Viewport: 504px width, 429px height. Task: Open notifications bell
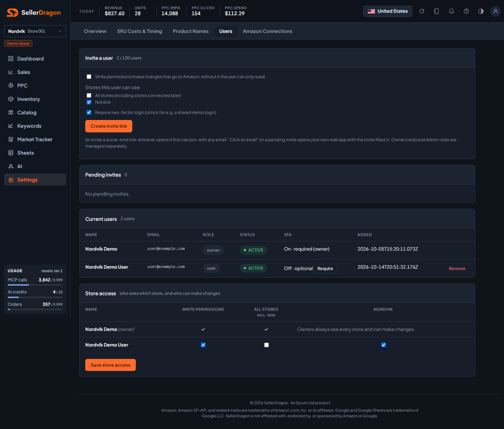(x=451, y=11)
